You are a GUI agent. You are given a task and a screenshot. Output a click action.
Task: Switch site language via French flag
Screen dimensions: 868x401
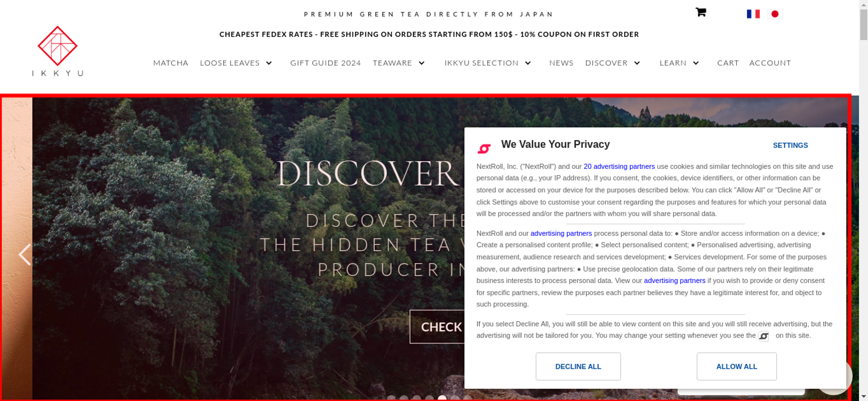point(753,14)
